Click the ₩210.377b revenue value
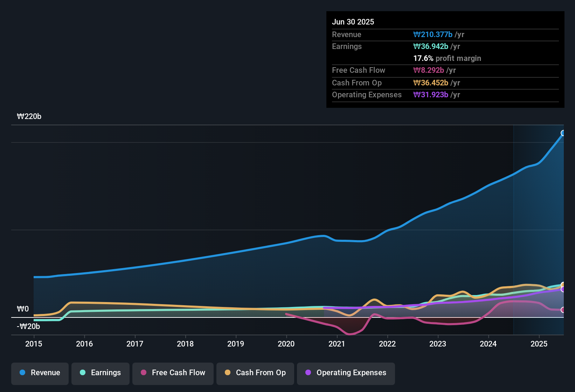 click(433, 34)
